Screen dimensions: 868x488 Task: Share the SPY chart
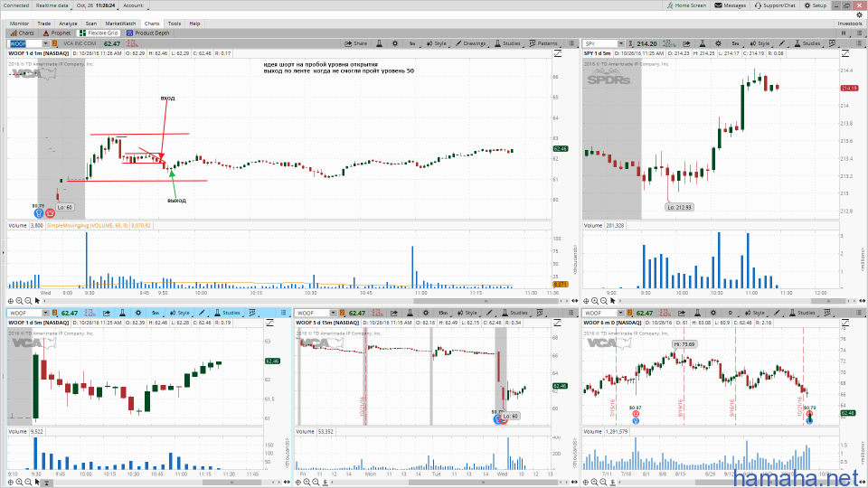686,43
